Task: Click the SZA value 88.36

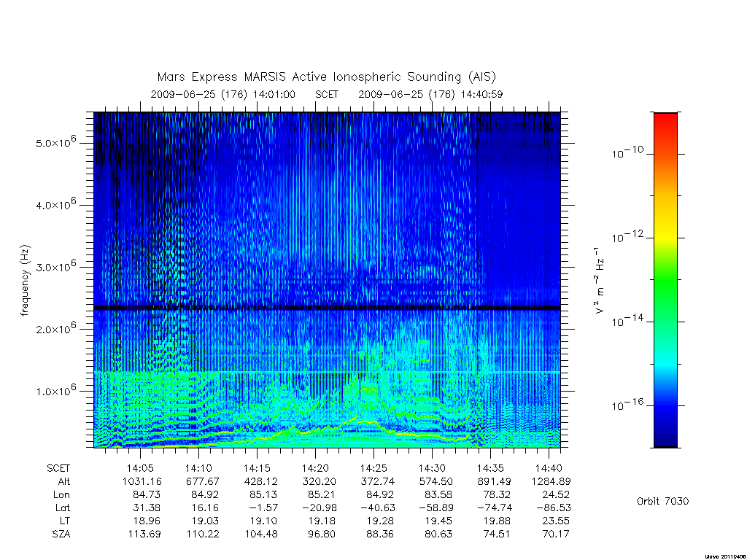Action: click(x=380, y=534)
